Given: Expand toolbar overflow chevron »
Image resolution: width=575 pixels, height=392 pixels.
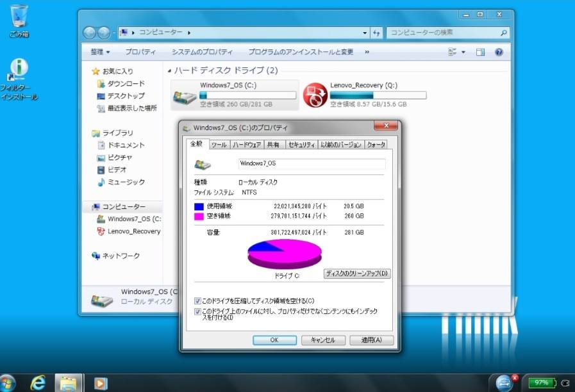Looking at the screenshot, I should pos(367,52).
